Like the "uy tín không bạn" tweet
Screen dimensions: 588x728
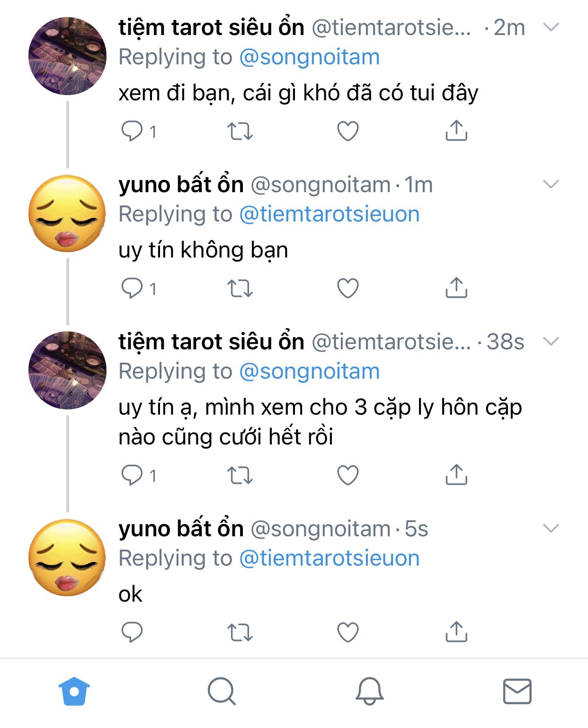[347, 288]
